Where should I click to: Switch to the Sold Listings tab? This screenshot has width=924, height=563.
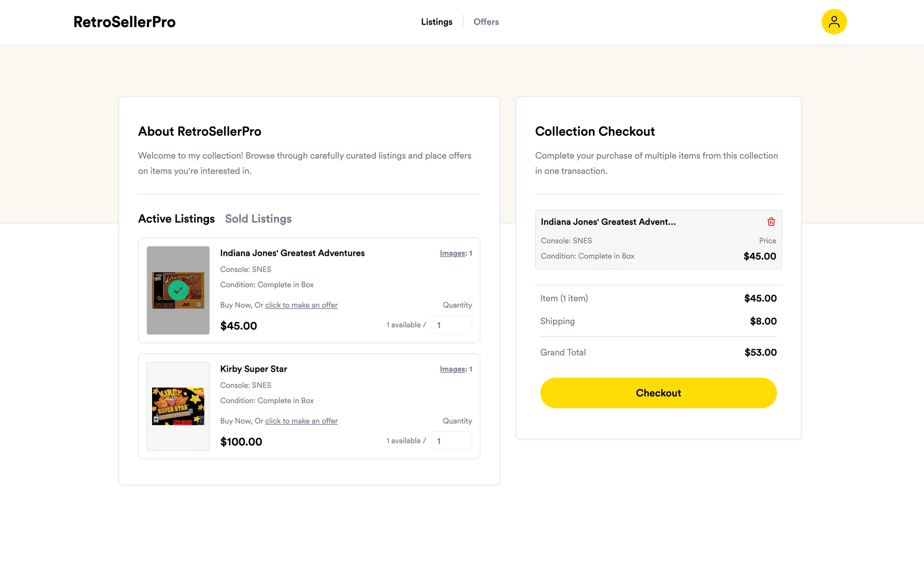258,219
